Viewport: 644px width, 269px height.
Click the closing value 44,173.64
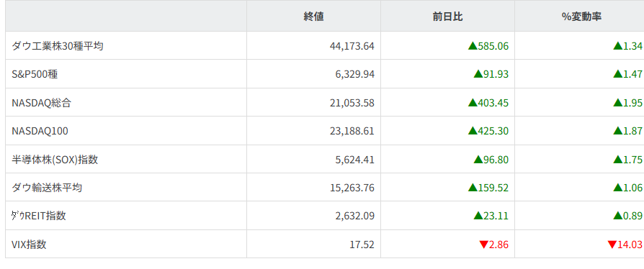(352, 46)
